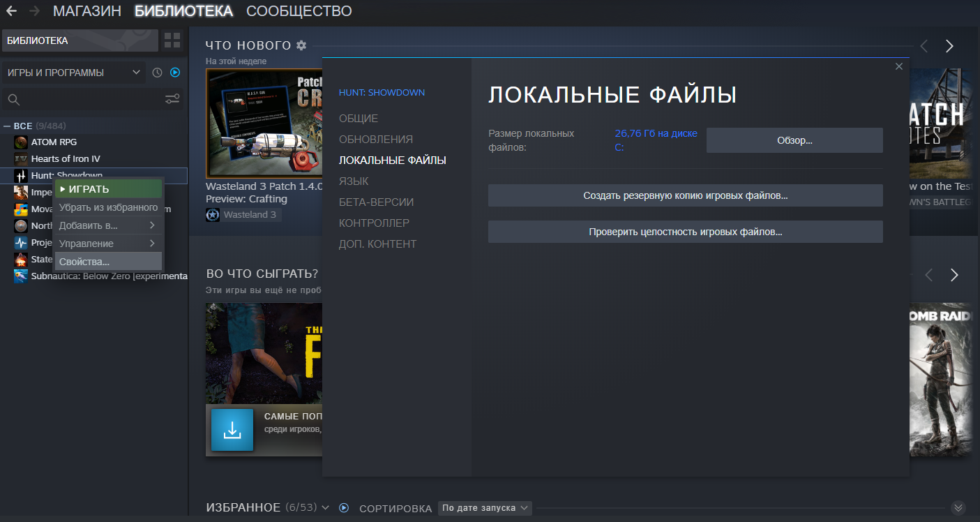Click the 26,76 Гб на диске link
The height and width of the screenshot is (522, 980).
point(656,140)
